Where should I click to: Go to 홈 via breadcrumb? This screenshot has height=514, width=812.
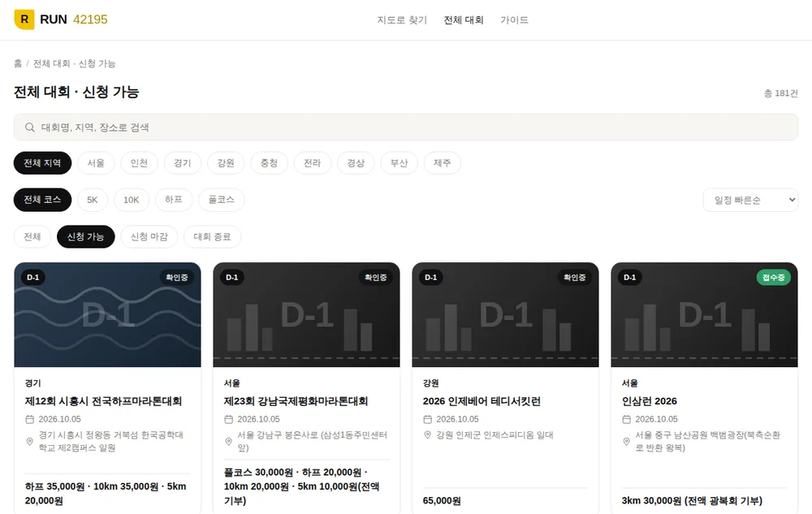tap(18, 63)
